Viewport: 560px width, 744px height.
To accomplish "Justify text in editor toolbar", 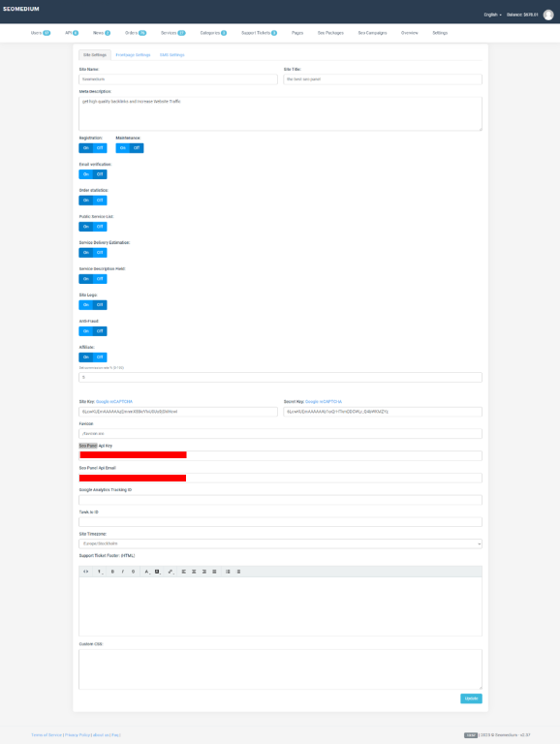I will pyautogui.click(x=214, y=572).
